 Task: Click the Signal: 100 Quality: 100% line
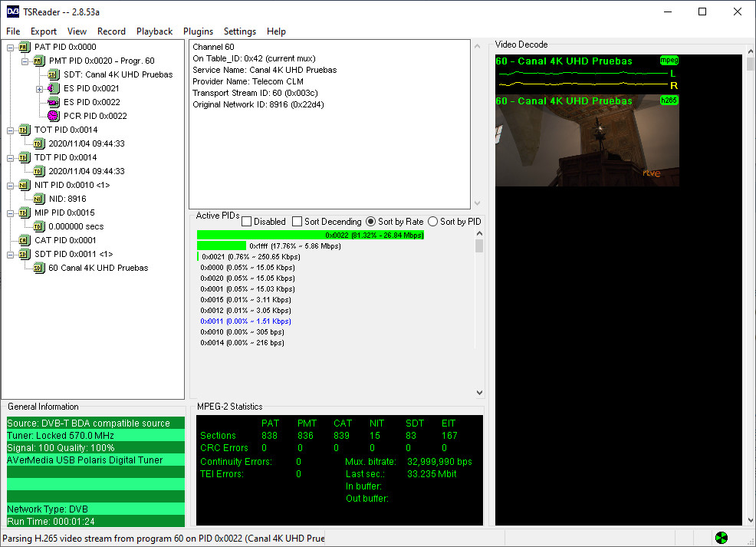pos(96,448)
